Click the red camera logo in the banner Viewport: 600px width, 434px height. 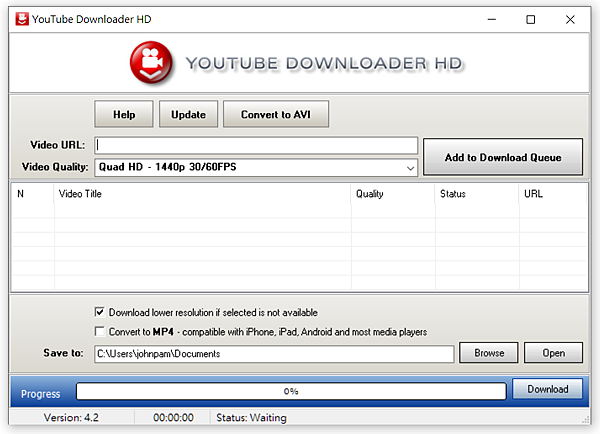click(151, 62)
